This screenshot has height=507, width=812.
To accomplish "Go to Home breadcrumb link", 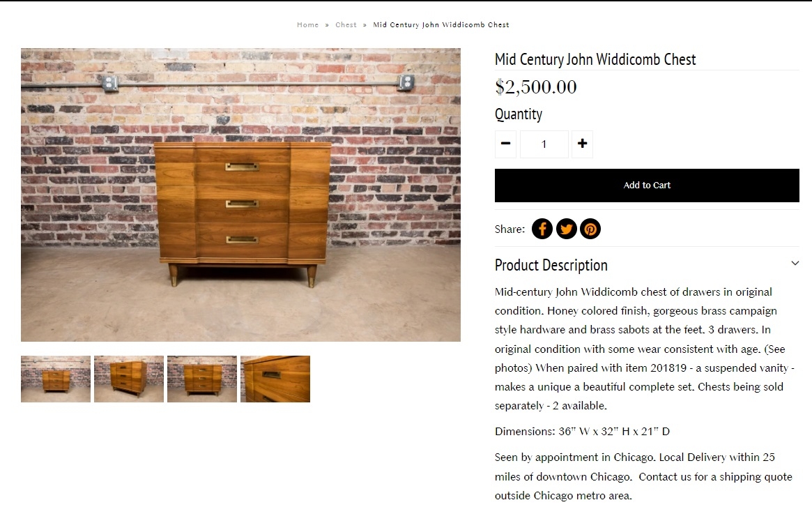I will pyautogui.click(x=307, y=25).
